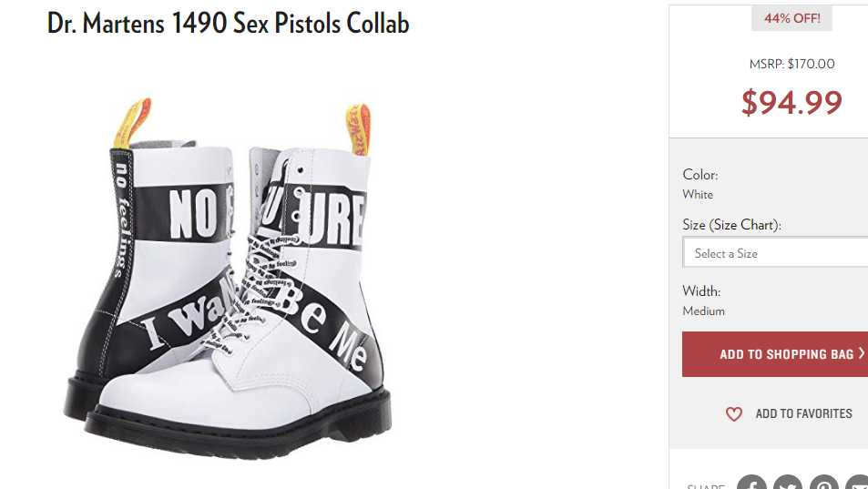Click the Width label
Image resolution: width=868 pixels, height=489 pixels.
click(701, 291)
